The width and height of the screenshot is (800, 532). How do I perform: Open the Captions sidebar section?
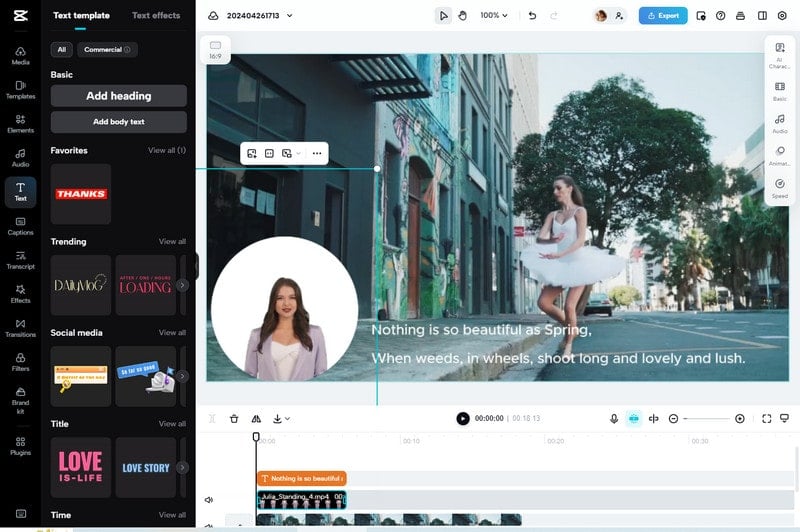tap(20, 226)
